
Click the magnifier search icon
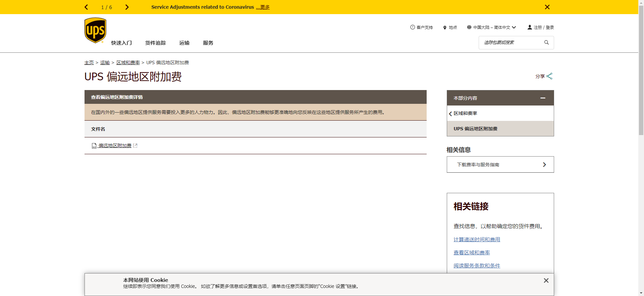coord(546,42)
